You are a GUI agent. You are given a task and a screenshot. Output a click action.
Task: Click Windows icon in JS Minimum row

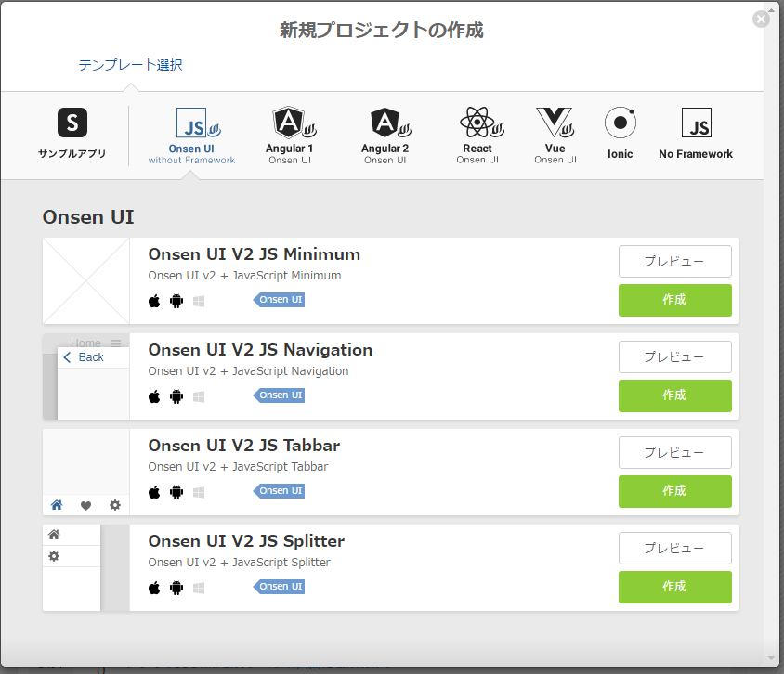point(199,302)
